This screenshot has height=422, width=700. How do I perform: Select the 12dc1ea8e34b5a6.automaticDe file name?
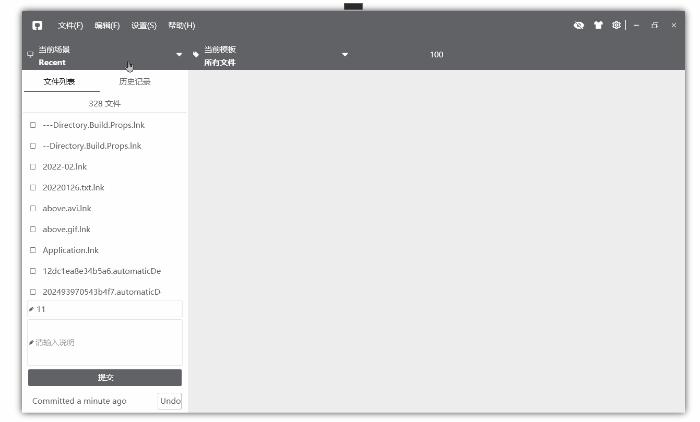pyautogui.click(x=102, y=271)
